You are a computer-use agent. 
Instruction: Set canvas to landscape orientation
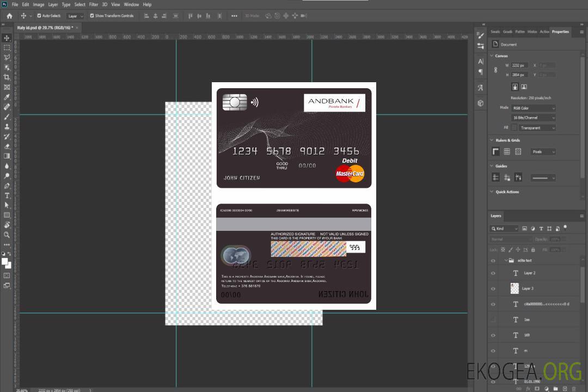coord(524,87)
